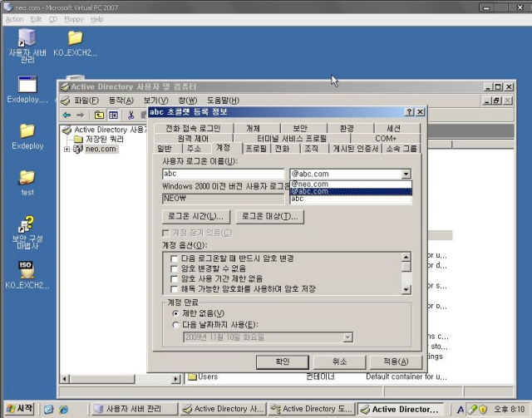Open the UPN suffix dropdown arrow
Screen dimensions: 532x418
coord(406,174)
